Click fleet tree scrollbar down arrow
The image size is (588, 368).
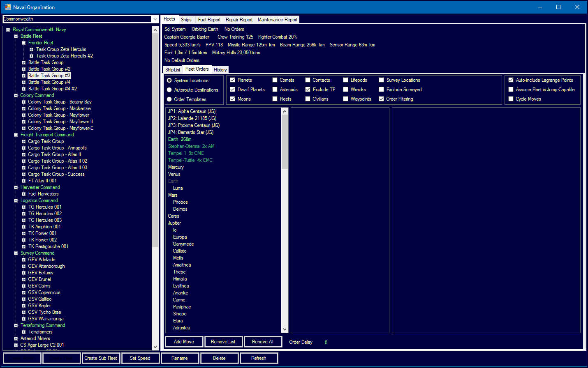pyautogui.click(x=155, y=347)
